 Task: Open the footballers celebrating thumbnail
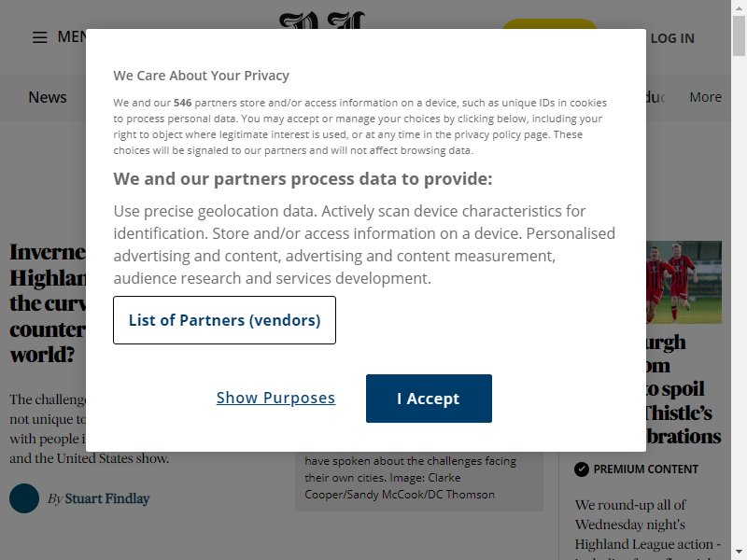click(684, 282)
